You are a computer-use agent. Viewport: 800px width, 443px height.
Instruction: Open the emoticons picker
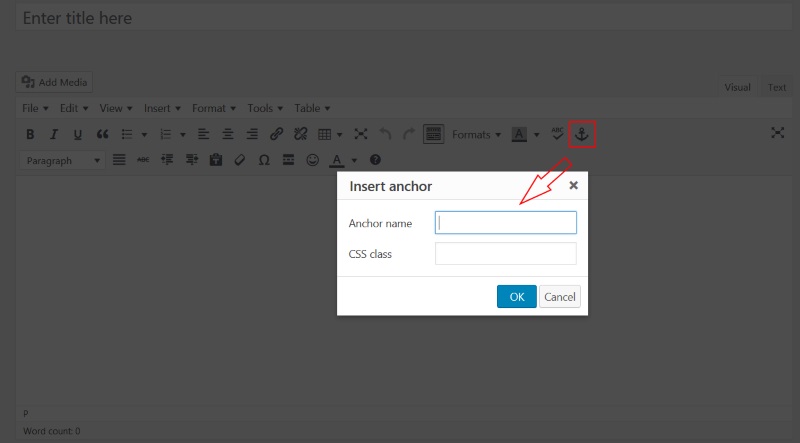coord(312,160)
